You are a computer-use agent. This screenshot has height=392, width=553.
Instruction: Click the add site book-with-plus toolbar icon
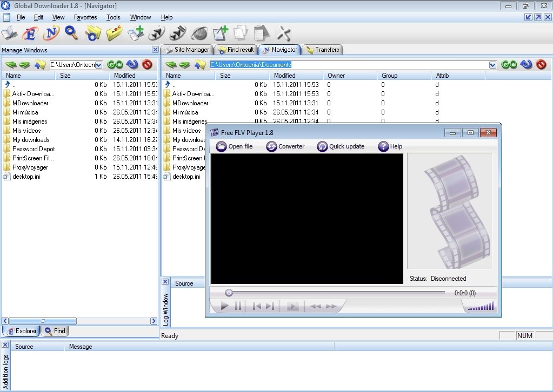(x=136, y=33)
